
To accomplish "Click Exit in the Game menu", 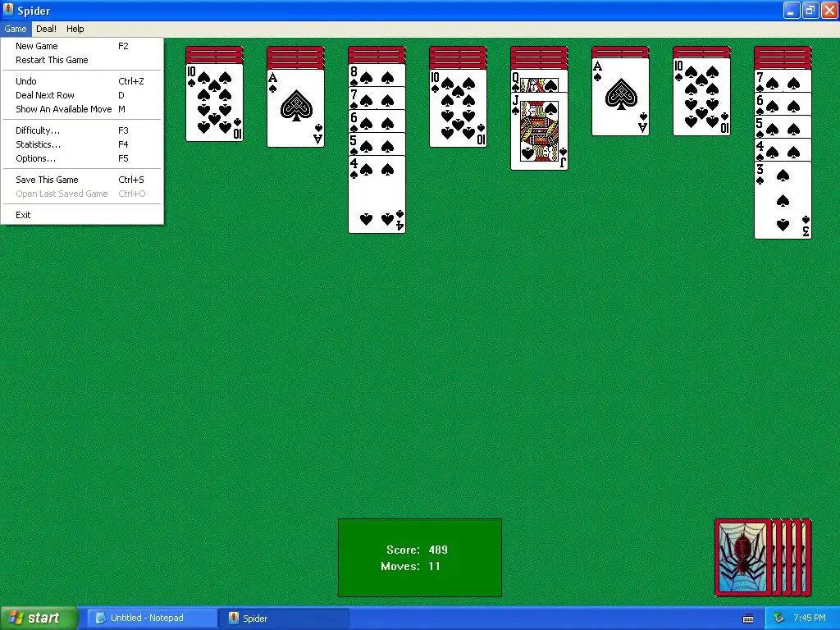I will (82, 216).
